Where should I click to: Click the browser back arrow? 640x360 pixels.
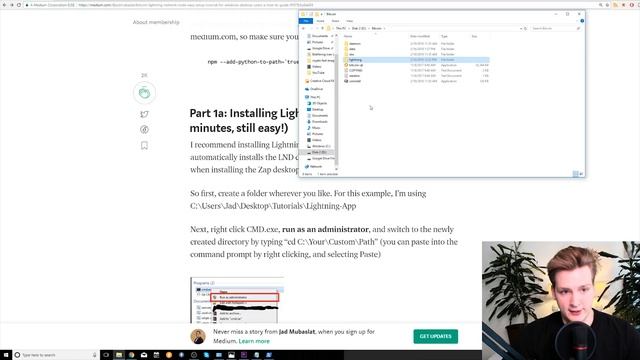[4, 5]
